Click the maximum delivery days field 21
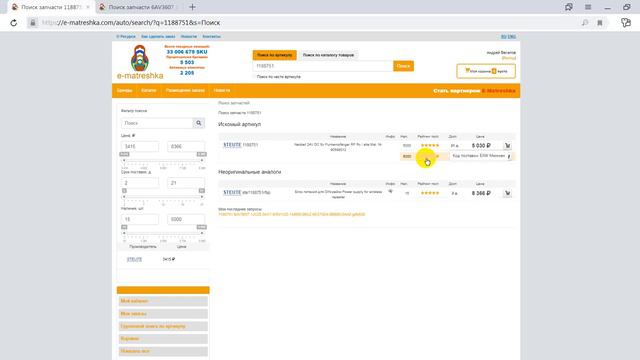Screen dimensions: 640x360 [x=186, y=183]
